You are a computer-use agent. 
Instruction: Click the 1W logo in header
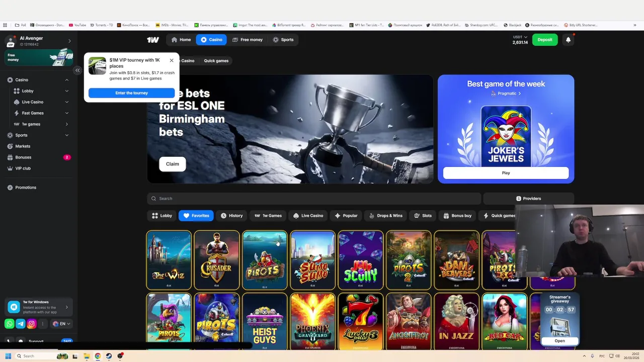pyautogui.click(x=153, y=40)
